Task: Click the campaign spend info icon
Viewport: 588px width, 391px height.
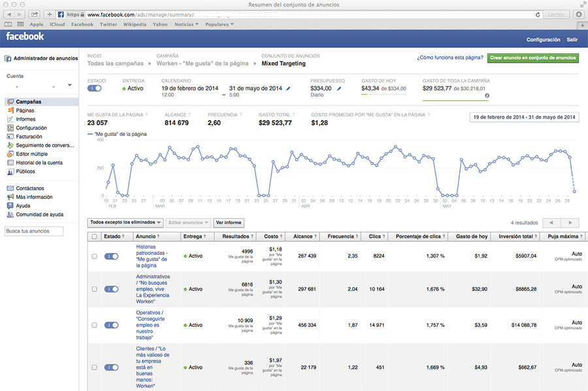Action: (x=486, y=95)
